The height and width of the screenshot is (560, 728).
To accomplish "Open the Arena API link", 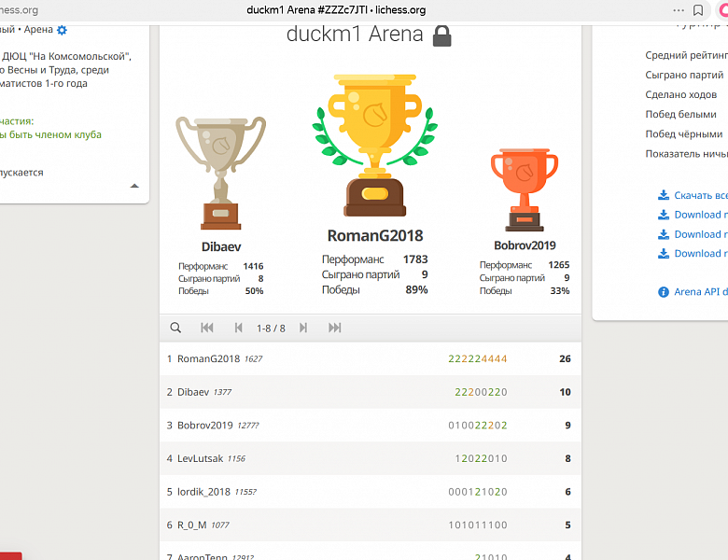I will pyautogui.click(x=701, y=292).
